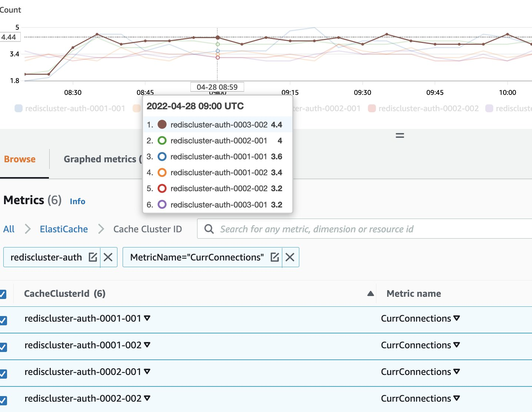The height and width of the screenshot is (412, 532).
Task: Open CurrConnections dropdown in 0002-001 row
Action: point(456,372)
